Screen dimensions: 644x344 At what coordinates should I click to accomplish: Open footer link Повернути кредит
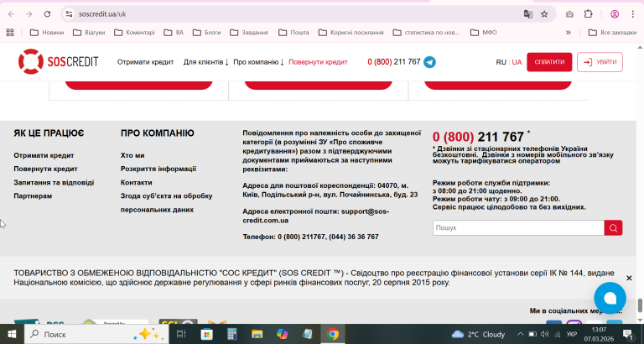coord(45,169)
